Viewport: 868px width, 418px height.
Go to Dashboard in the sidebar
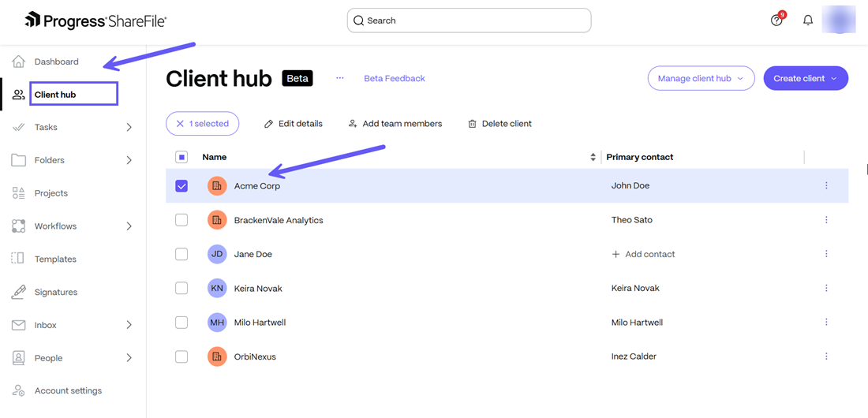click(x=56, y=62)
